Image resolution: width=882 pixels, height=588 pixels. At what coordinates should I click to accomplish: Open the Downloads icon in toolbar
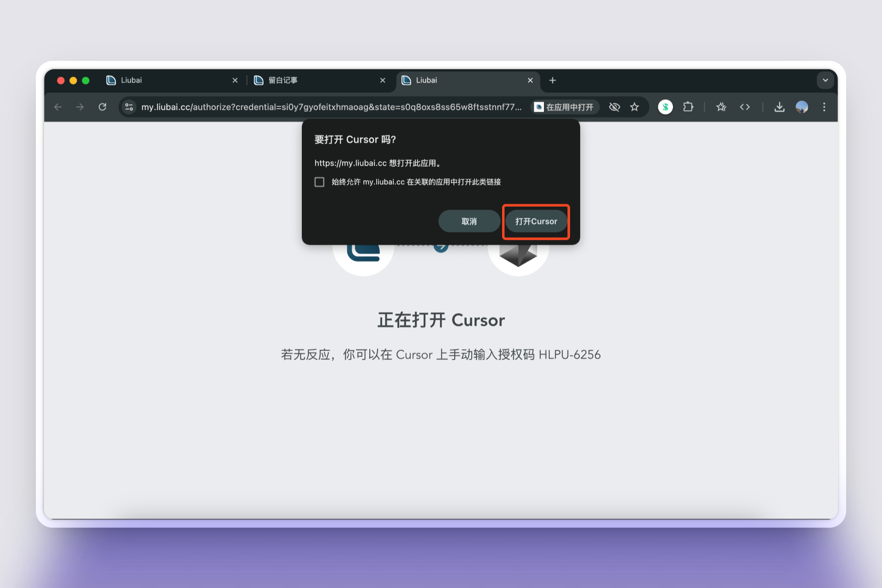(779, 107)
